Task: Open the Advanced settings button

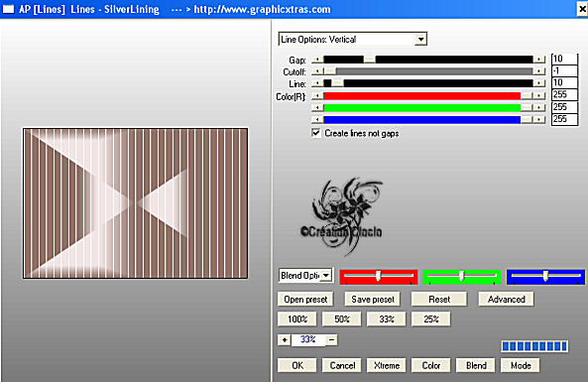Action: pos(507,300)
